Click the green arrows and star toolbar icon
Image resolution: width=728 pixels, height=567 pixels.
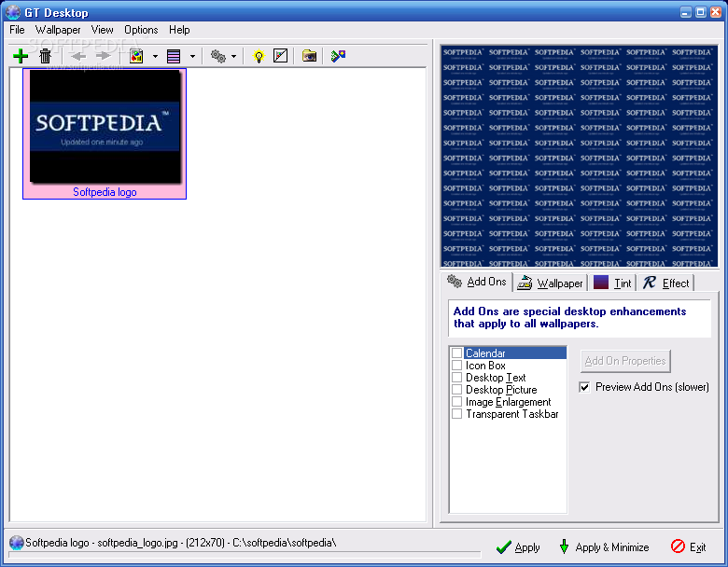pos(338,56)
